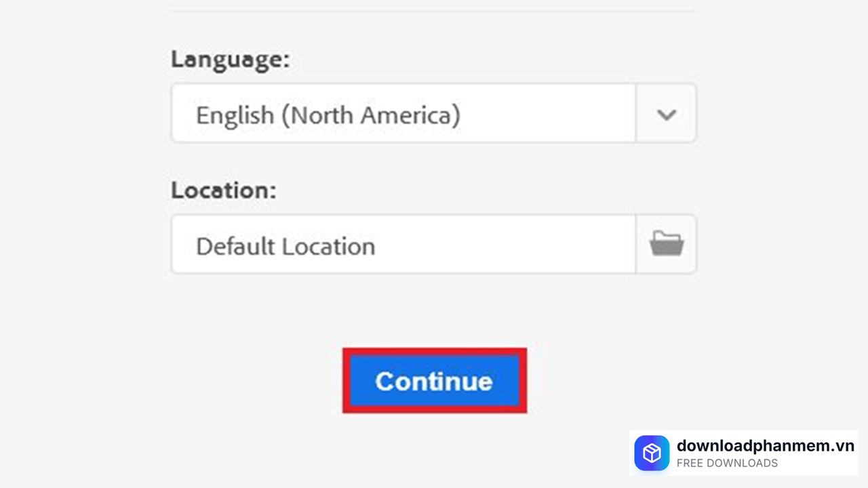Click the FREE DOWNLOADS text
Screen dimensions: 868x488
(x=727, y=464)
